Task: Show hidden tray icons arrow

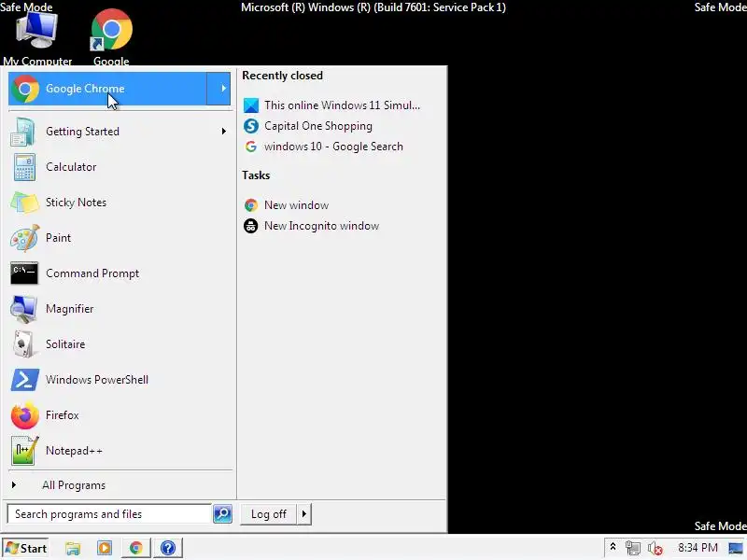Action: coord(613,548)
